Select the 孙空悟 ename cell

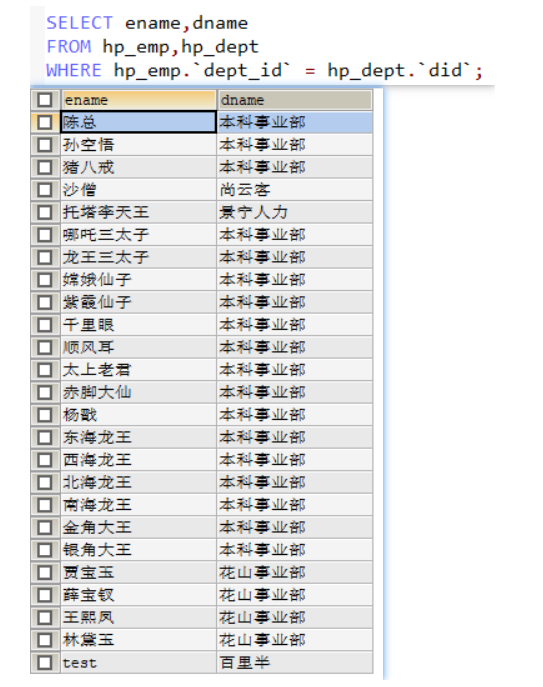click(x=138, y=145)
